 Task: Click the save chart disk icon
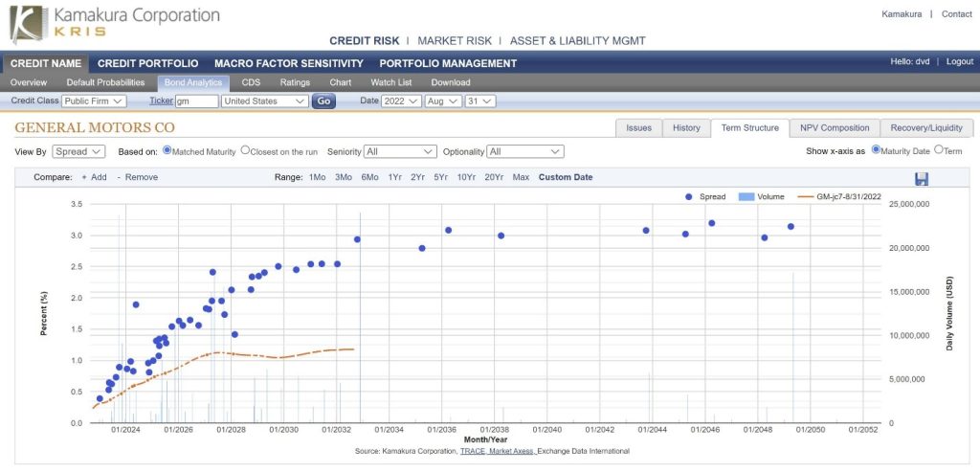click(x=922, y=179)
